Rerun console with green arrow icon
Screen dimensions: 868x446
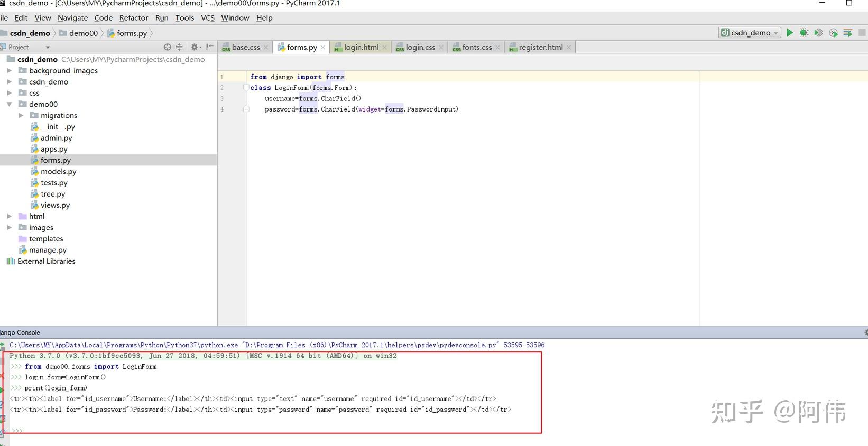[x=2, y=346]
